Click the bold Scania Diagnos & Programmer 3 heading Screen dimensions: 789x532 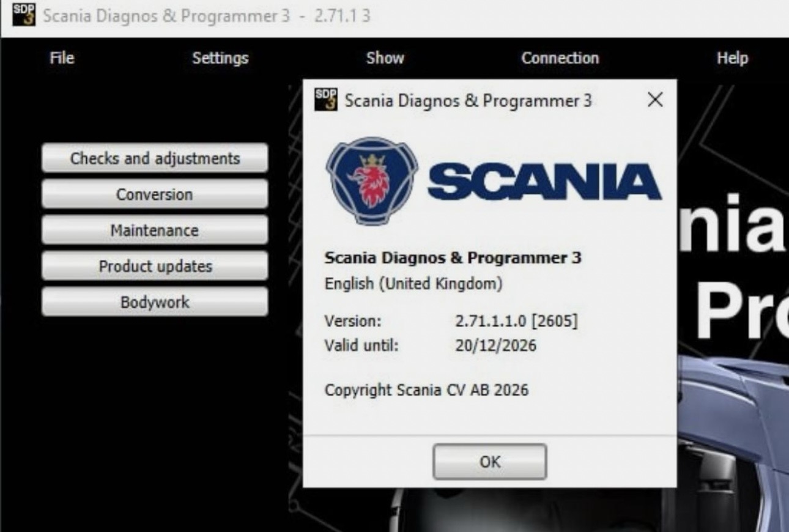point(453,258)
